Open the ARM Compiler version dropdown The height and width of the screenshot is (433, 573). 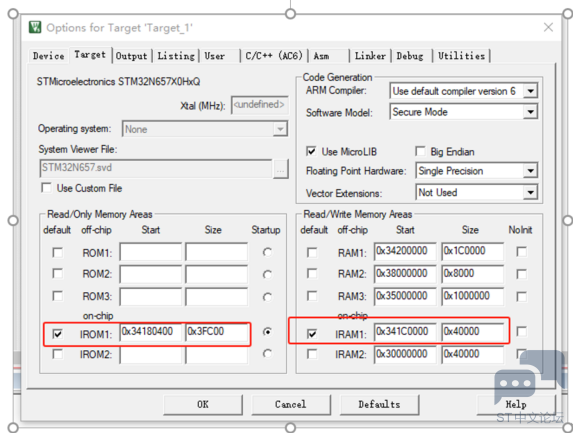point(530,91)
